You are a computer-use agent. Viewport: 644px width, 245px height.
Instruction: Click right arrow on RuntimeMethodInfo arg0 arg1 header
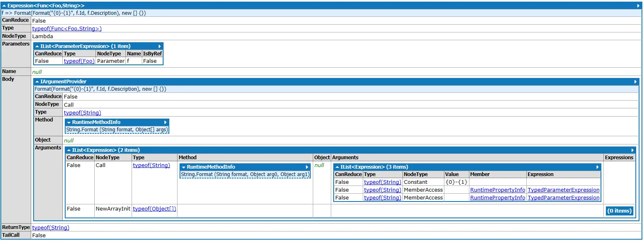click(307, 167)
